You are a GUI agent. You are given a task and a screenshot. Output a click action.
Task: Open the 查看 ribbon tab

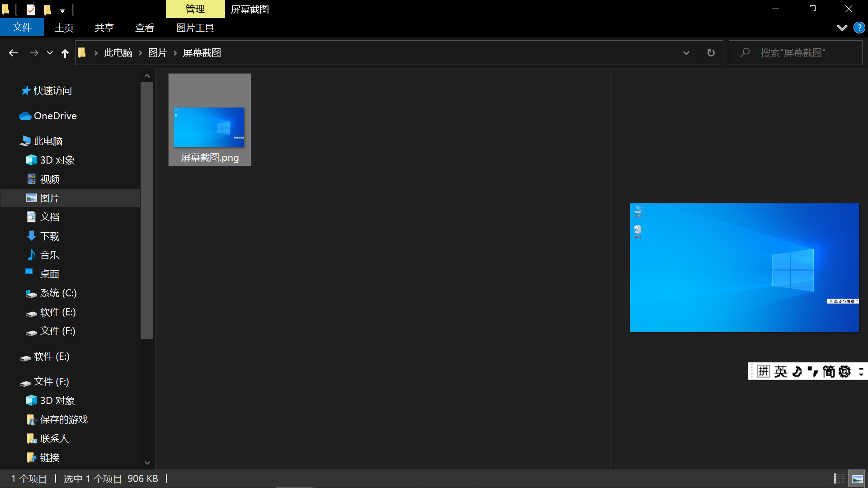tap(144, 28)
